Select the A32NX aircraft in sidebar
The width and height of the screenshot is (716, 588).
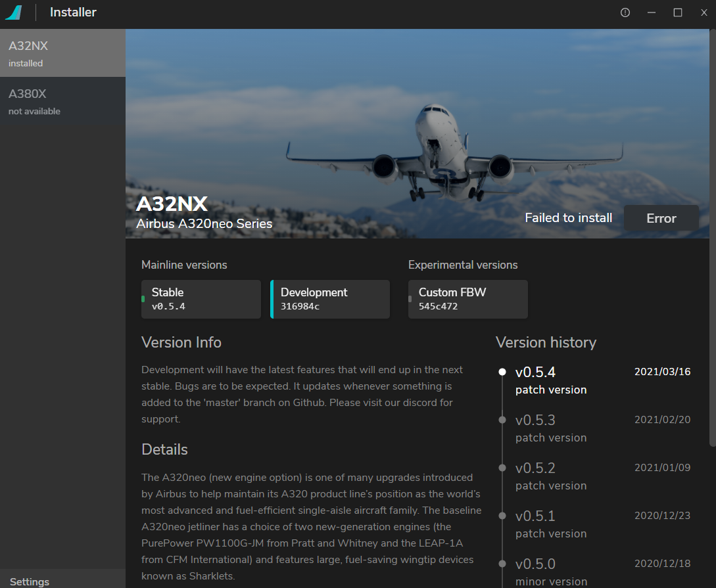(62, 53)
